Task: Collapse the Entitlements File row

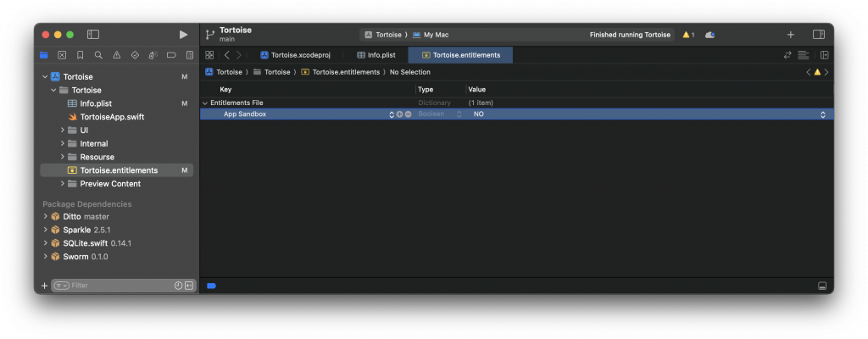Action: [205, 103]
